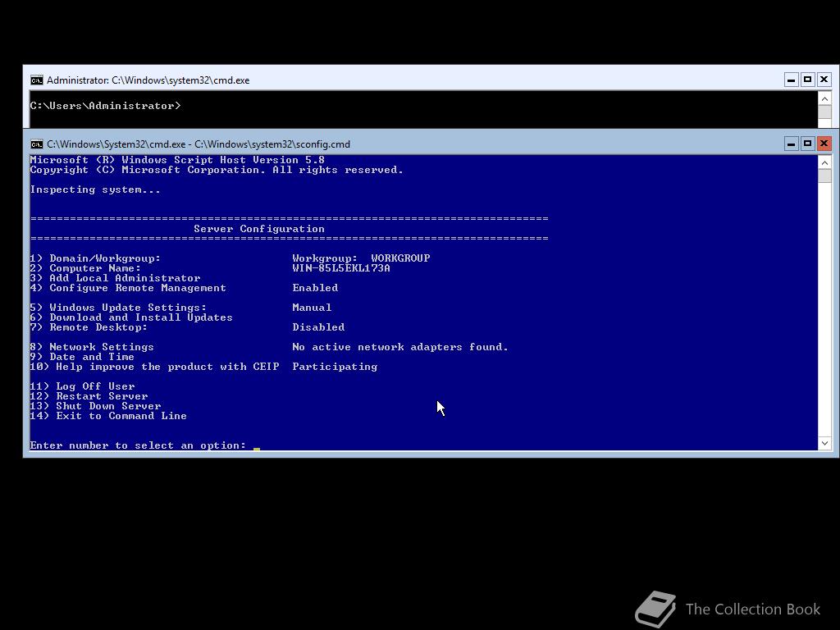Click '7) Remote Desktop:' line

pos(89,326)
